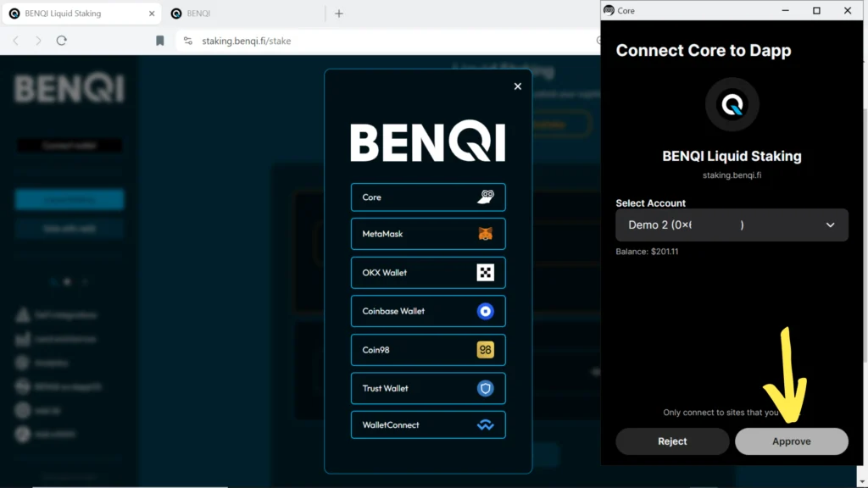This screenshot has width=868, height=488.
Task: Click the Core wallet owl icon
Action: (x=487, y=197)
